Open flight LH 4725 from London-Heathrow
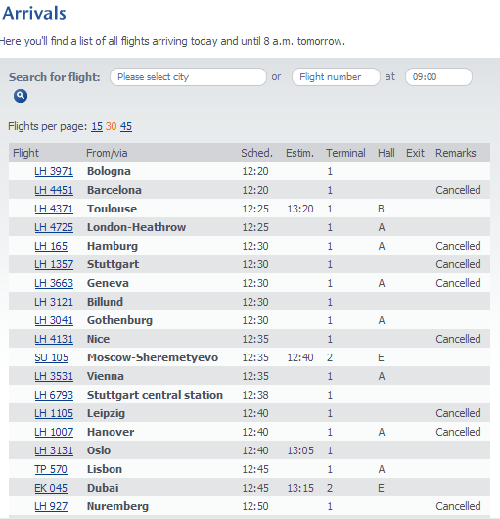 point(53,227)
